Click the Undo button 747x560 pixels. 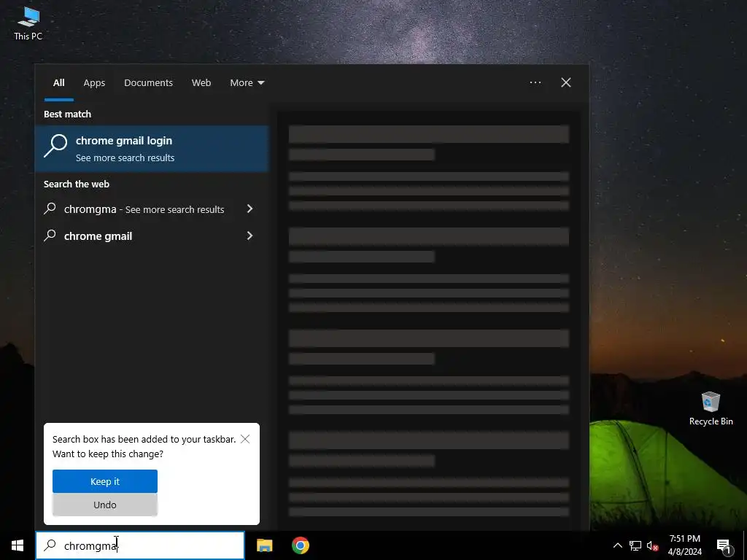pyautogui.click(x=105, y=505)
